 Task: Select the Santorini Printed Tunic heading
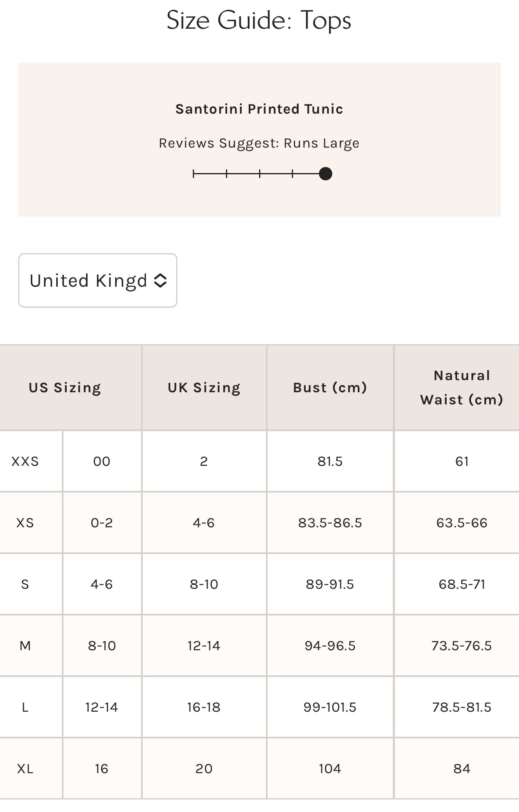click(259, 109)
